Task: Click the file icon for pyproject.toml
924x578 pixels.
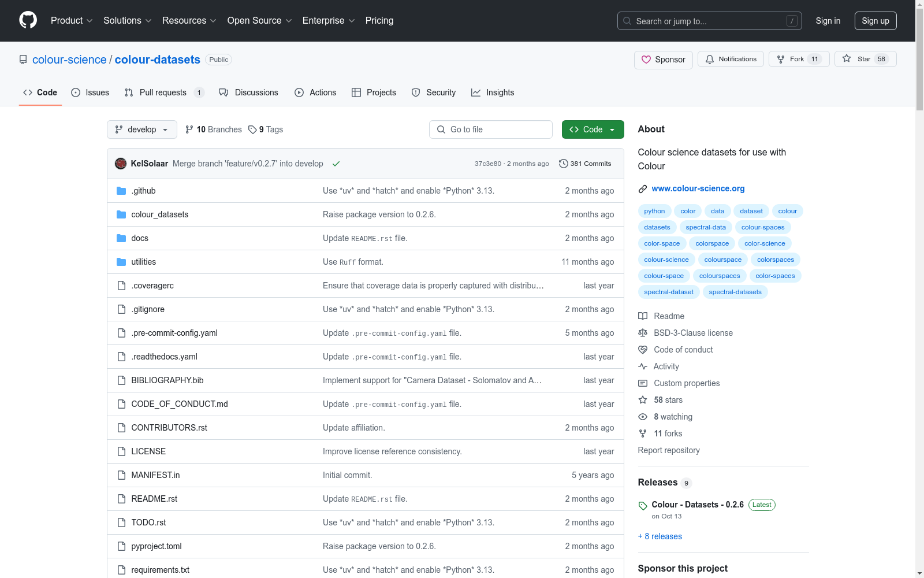Action: [x=121, y=546]
